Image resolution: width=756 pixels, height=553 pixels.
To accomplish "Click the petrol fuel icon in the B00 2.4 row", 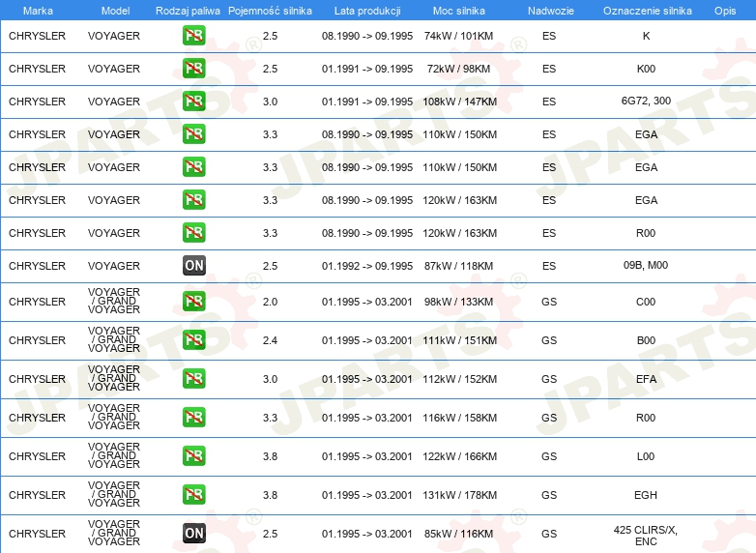I will [x=193, y=340].
